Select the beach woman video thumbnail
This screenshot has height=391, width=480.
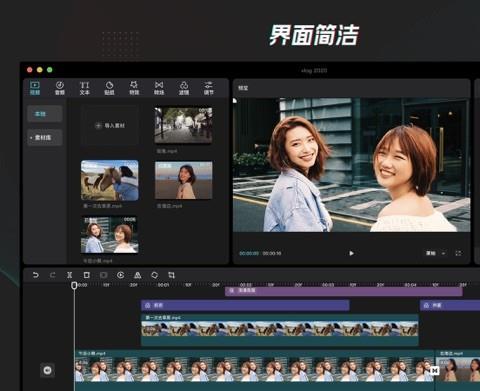183,180
